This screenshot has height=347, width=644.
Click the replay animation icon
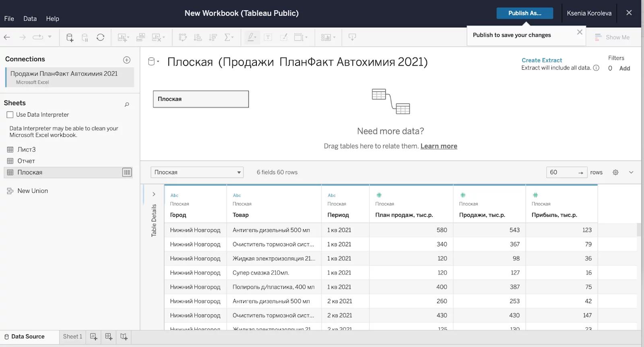tap(38, 37)
